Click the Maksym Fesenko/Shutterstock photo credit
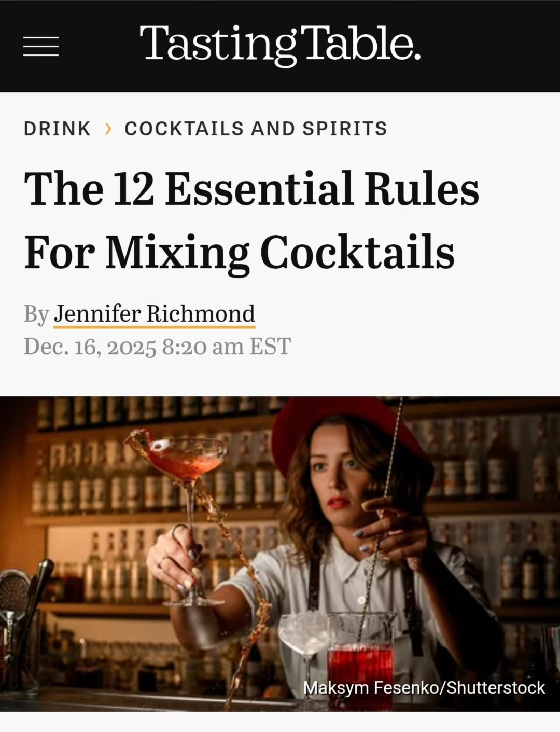The width and height of the screenshot is (560, 732). coord(424,687)
